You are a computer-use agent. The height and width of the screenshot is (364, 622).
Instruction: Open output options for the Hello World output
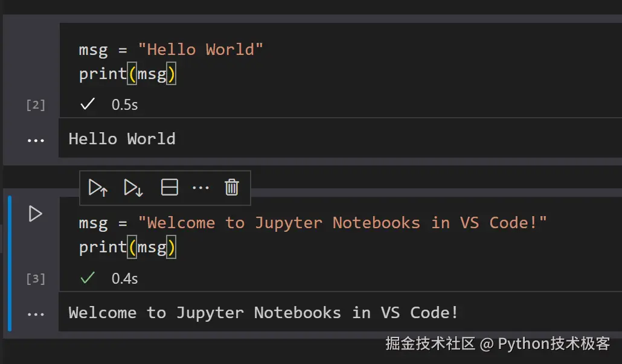[36, 141]
